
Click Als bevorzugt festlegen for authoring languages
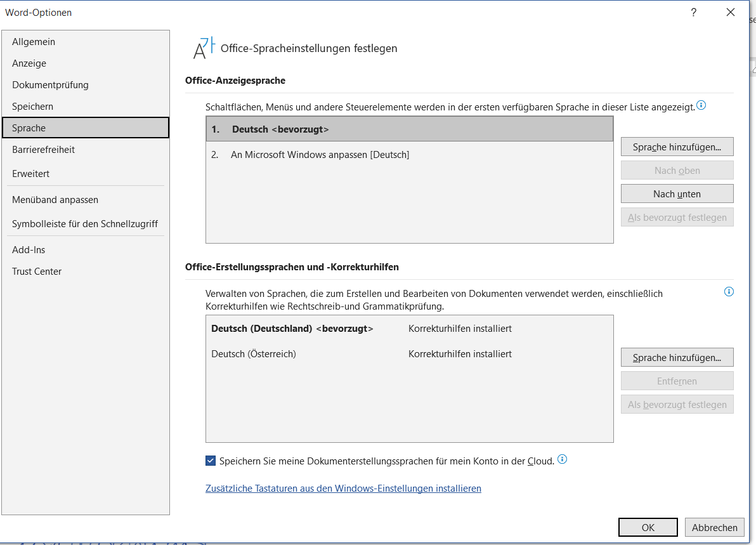[677, 405]
